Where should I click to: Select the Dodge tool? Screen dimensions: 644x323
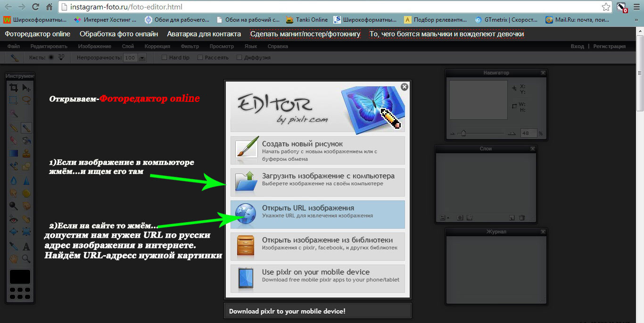click(14, 206)
